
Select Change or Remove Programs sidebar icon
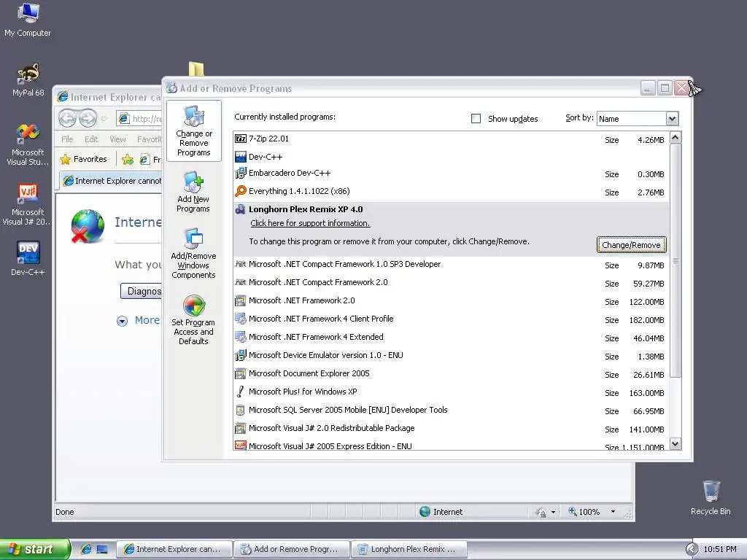pos(193,131)
